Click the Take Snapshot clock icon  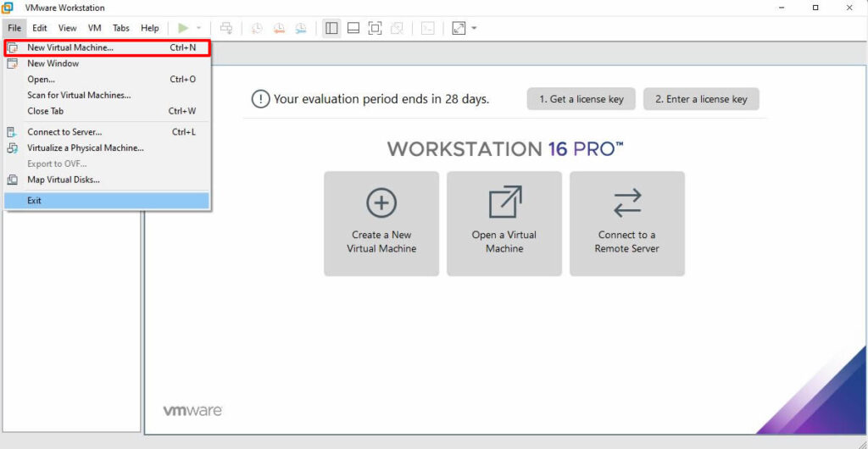coord(258,28)
